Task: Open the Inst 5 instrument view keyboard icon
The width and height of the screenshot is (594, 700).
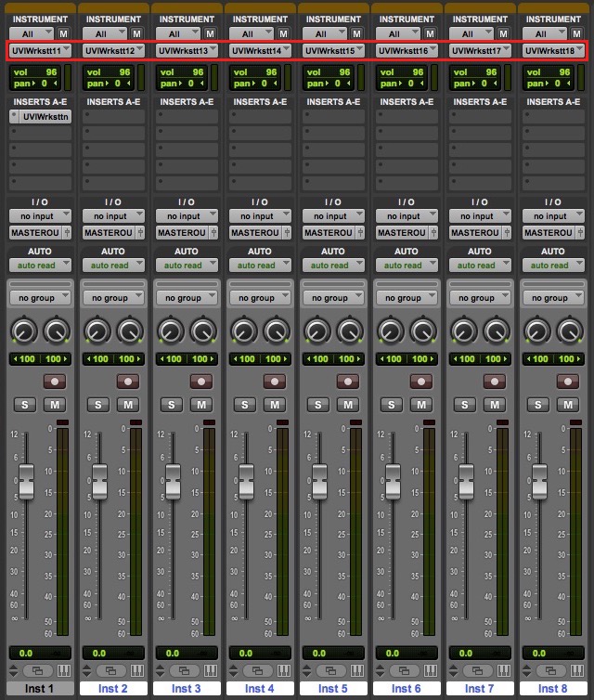Action: tap(357, 670)
